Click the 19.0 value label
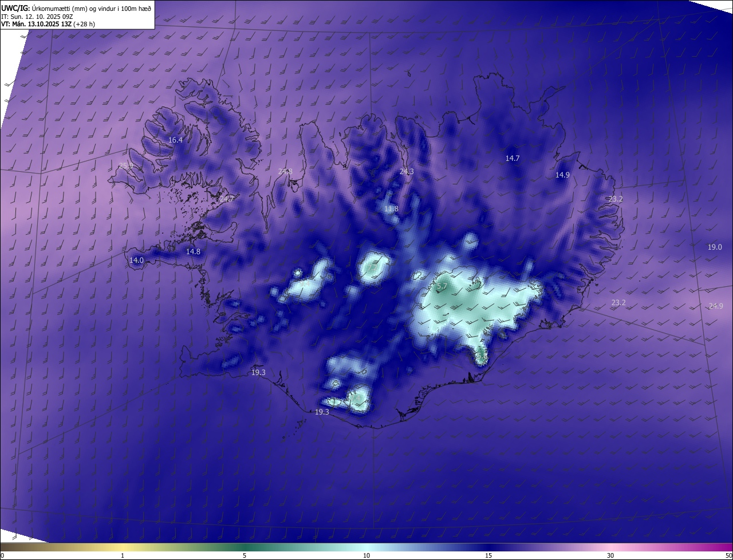The image size is (733, 560). click(x=715, y=247)
